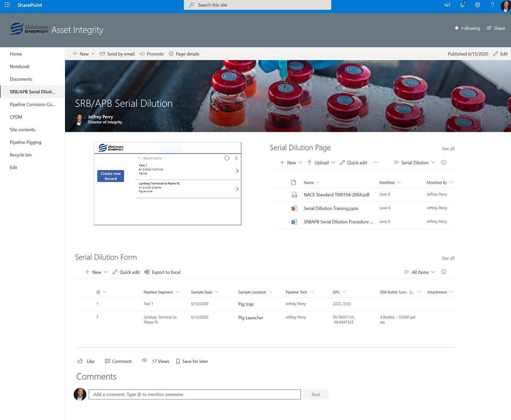This screenshot has width=511, height=420.
Task: Click Promote in command bar
Action: pyautogui.click(x=152, y=54)
